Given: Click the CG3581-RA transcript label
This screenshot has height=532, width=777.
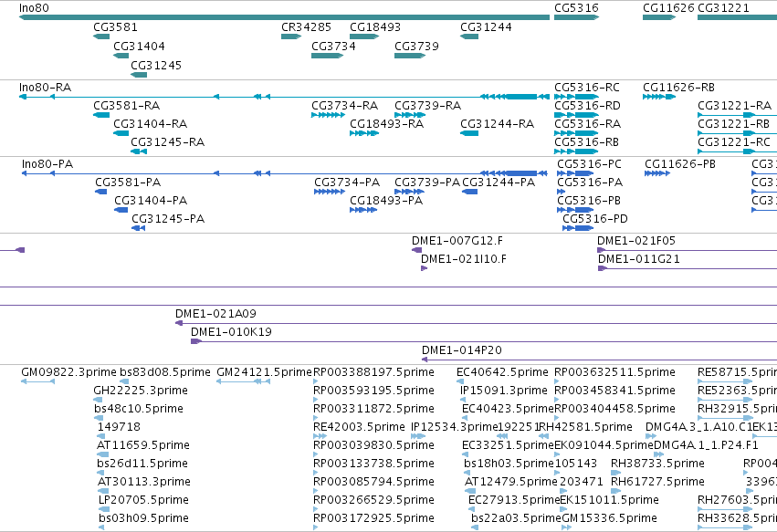Looking at the screenshot, I should (126, 106).
